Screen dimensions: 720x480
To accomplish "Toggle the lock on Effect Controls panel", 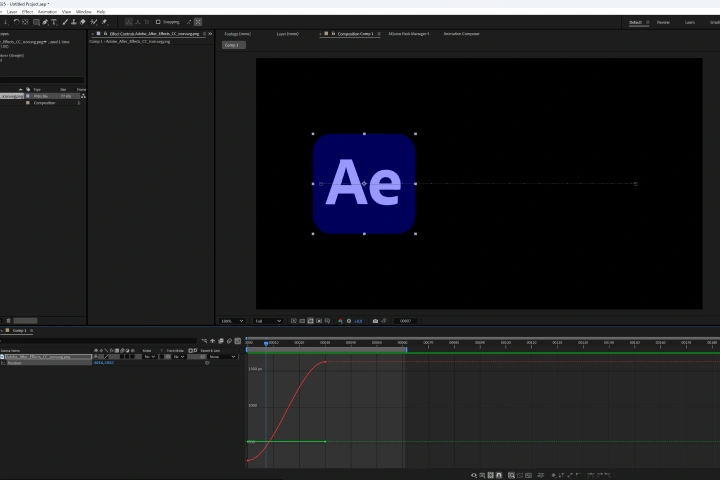I will (x=106, y=34).
